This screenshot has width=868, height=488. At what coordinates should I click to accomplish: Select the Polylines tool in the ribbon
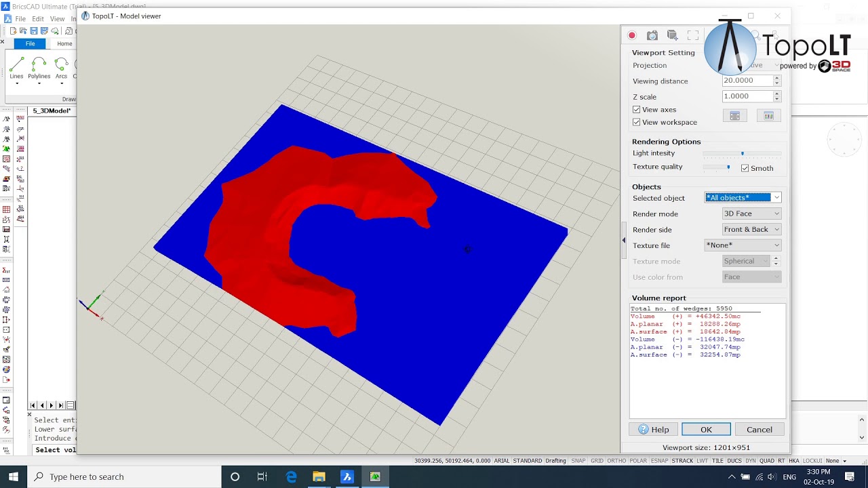click(39, 68)
